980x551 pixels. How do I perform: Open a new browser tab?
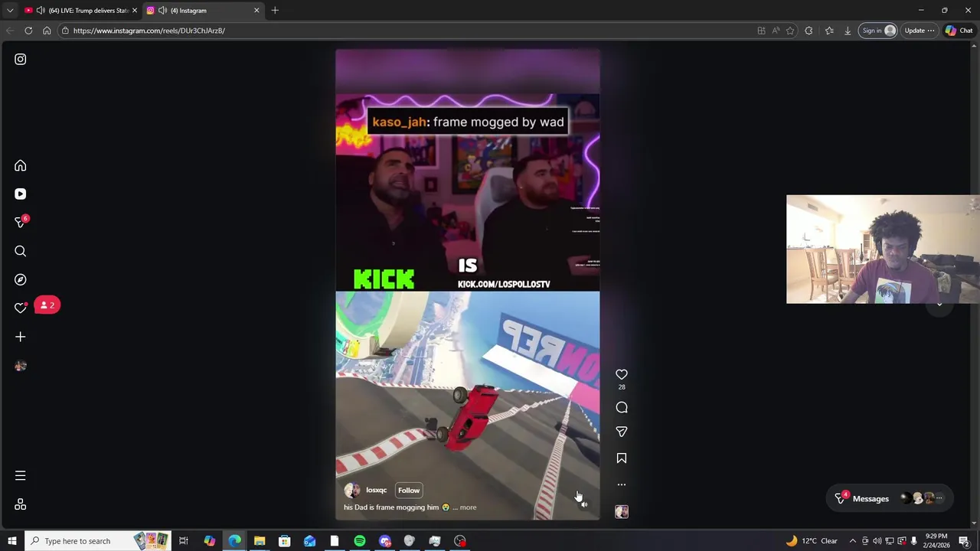275,11
